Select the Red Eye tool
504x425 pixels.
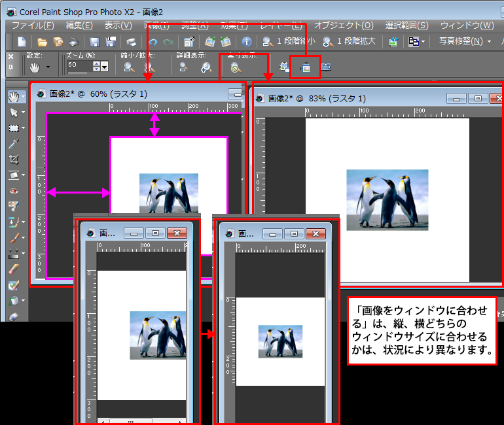(x=14, y=192)
